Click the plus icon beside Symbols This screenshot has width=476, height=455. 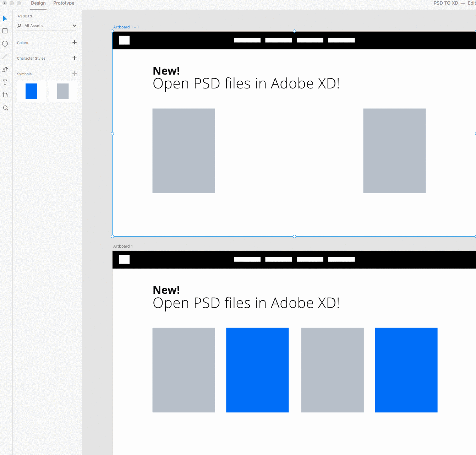pos(75,74)
